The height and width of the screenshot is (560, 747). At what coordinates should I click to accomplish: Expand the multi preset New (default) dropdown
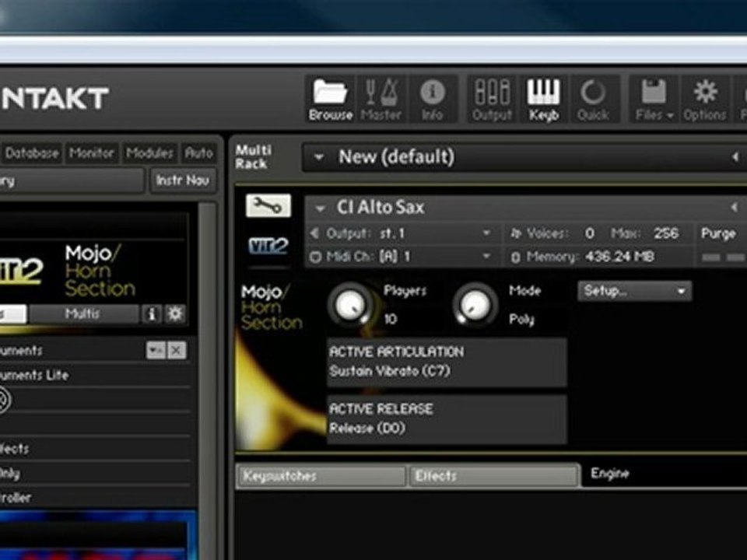coord(319,157)
